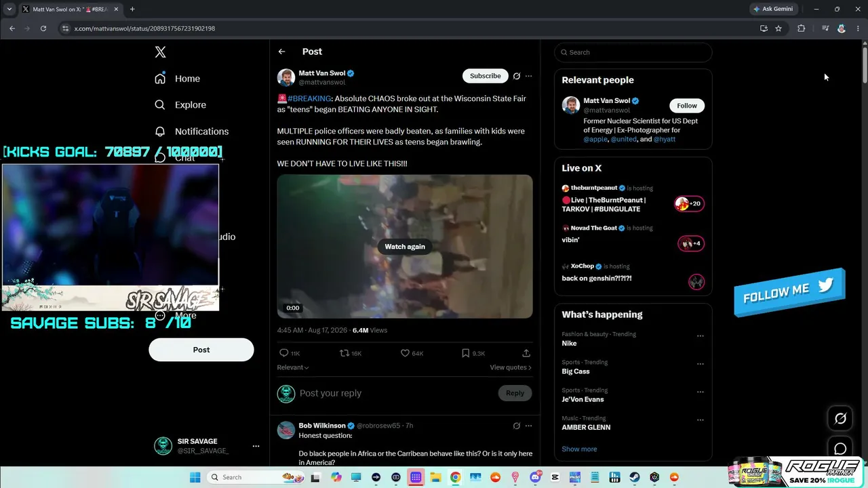Follow Matt Van Swol in Relevant people
868x488 pixels.
tap(687, 106)
